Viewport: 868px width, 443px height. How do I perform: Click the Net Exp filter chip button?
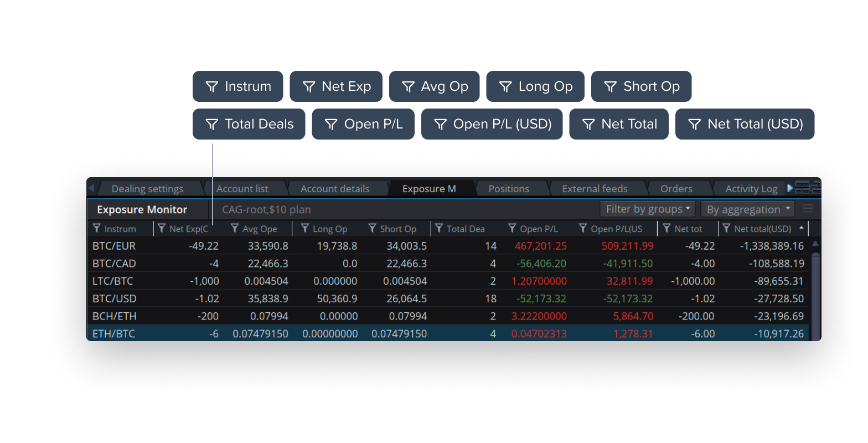tap(335, 86)
